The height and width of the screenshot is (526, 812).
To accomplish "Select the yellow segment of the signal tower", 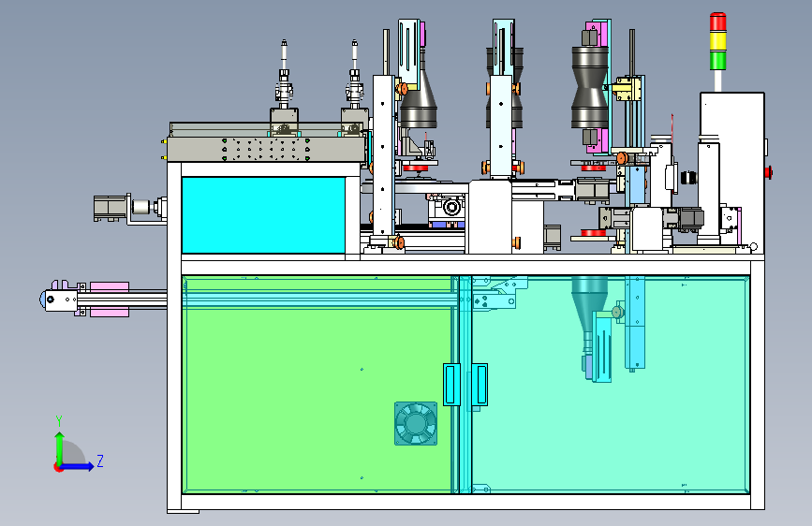I will 717,41.
